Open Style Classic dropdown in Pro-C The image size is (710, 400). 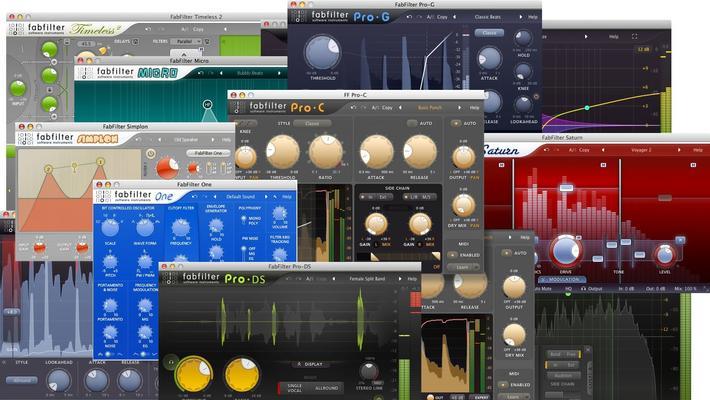click(x=312, y=123)
